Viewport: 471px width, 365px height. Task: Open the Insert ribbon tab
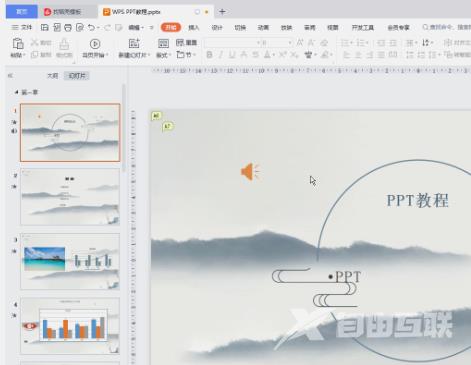pyautogui.click(x=194, y=28)
